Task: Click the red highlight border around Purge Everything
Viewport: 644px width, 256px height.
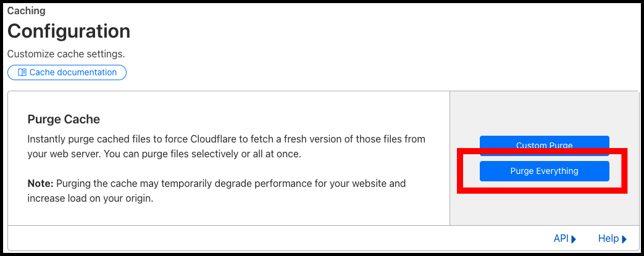Action: [542, 151]
